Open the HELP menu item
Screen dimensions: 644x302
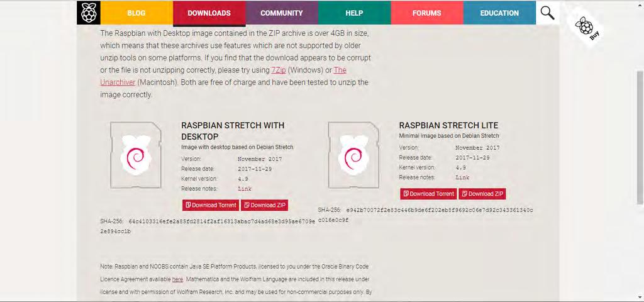[x=354, y=13]
